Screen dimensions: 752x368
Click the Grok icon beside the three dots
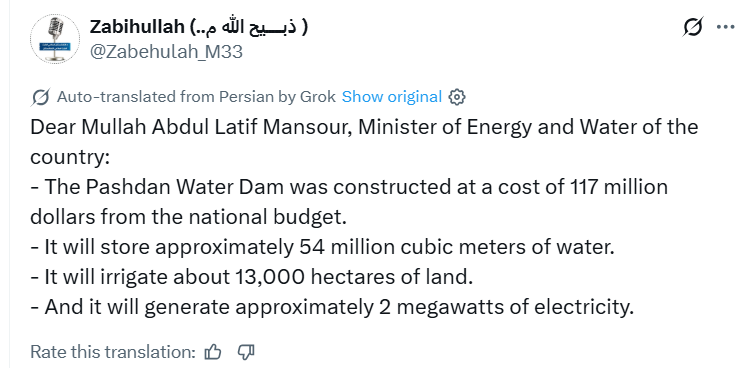pyautogui.click(x=693, y=27)
